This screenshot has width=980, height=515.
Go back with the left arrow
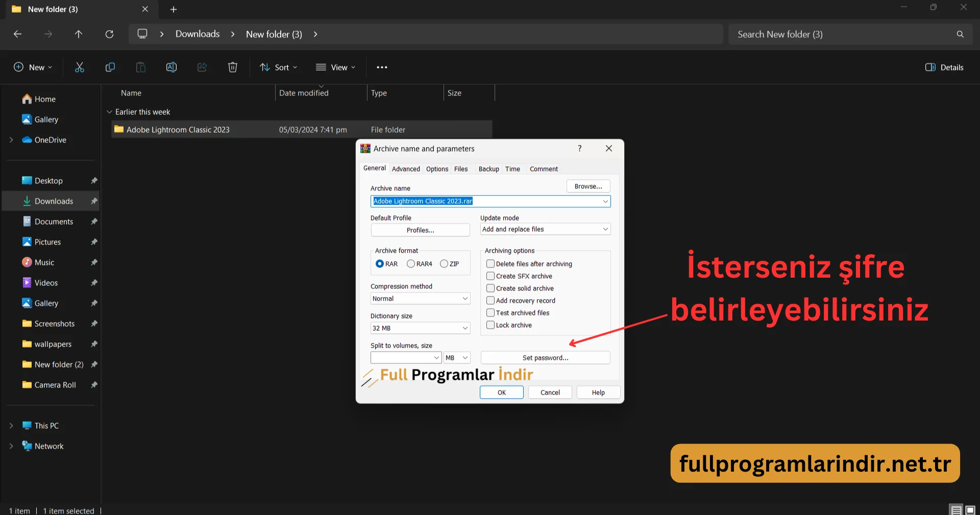click(17, 34)
